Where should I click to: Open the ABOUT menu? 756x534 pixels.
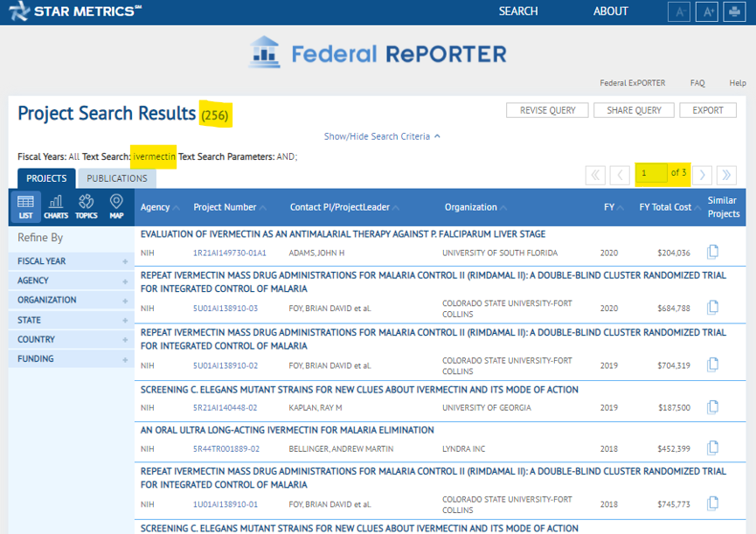(x=610, y=11)
